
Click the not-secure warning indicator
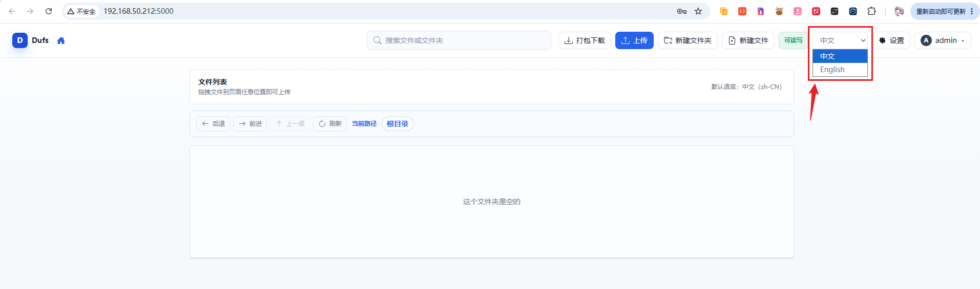point(81,11)
